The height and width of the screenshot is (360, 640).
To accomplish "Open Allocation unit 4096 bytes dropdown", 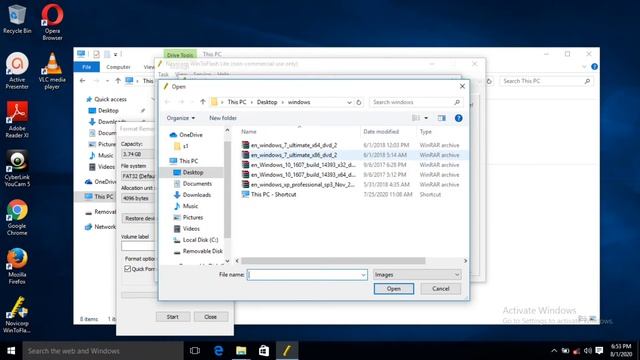I will (137, 198).
